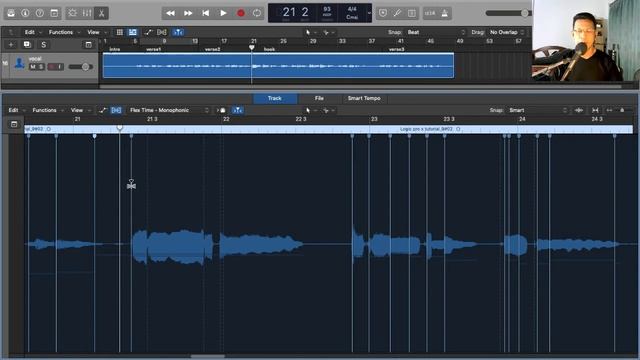Toggle Catch playhead in tracks area
This screenshot has width=640, height=360.
tap(178, 32)
